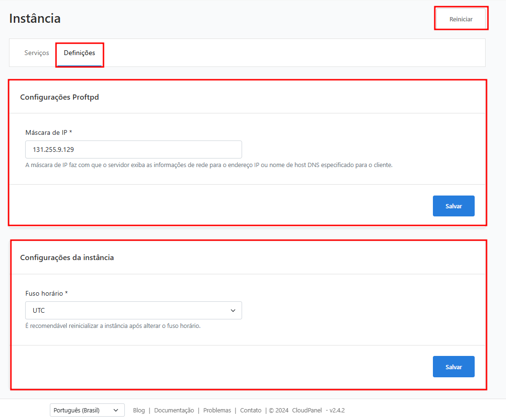
Task: Open the Fuso horário UTC dropdown
Action: (133, 310)
